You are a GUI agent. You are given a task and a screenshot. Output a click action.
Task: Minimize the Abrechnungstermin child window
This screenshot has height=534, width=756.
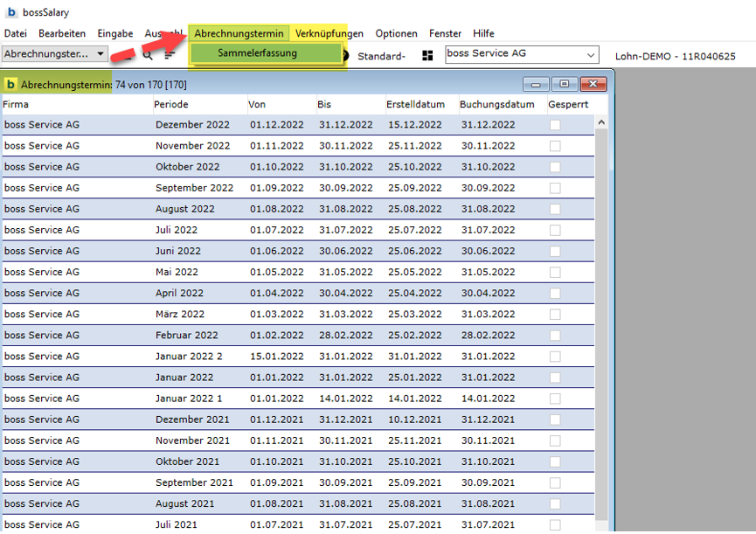[536, 84]
